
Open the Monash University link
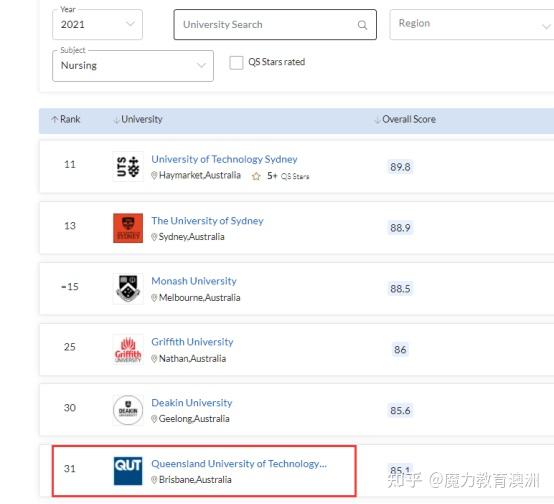(194, 281)
